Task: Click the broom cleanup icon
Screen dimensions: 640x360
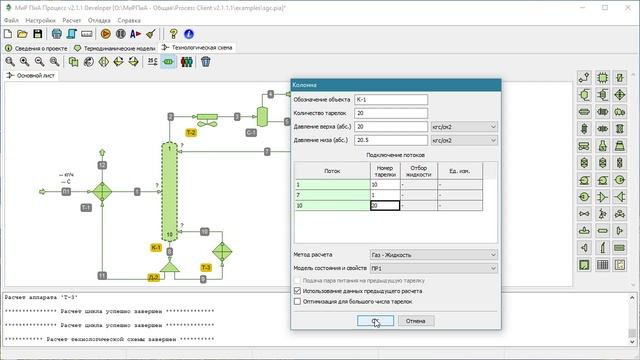Action: click(151, 34)
